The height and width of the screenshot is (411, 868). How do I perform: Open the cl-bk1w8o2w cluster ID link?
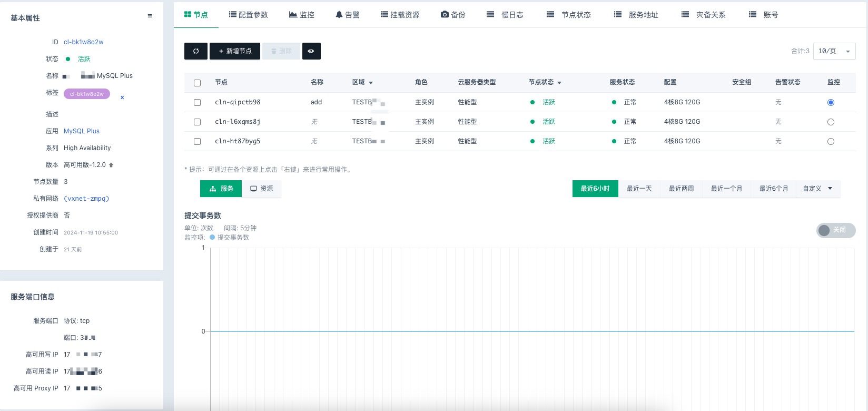click(x=84, y=42)
